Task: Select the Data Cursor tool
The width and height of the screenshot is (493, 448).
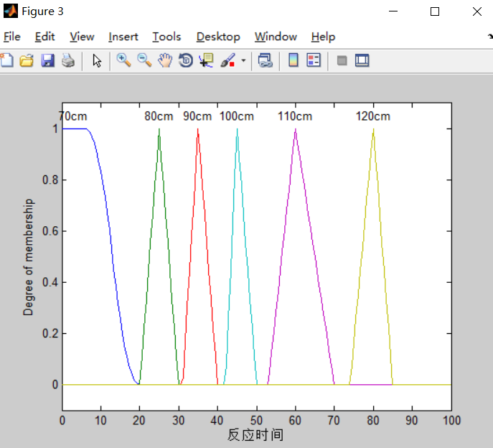Action: pos(206,60)
